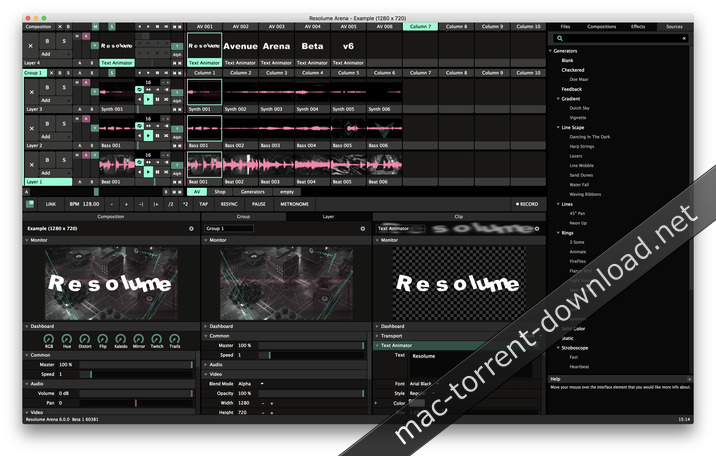Switch to the Shop deck tab
Screen dimensions: 716x456
click(x=220, y=192)
